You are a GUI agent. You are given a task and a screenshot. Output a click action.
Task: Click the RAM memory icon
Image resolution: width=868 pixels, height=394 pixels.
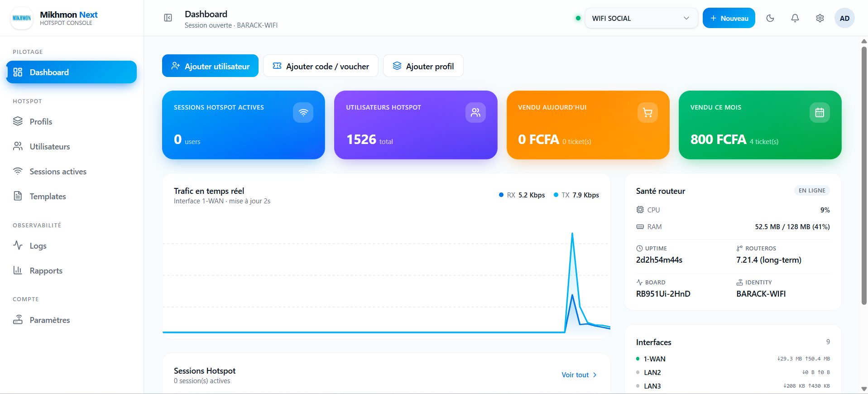pos(640,226)
